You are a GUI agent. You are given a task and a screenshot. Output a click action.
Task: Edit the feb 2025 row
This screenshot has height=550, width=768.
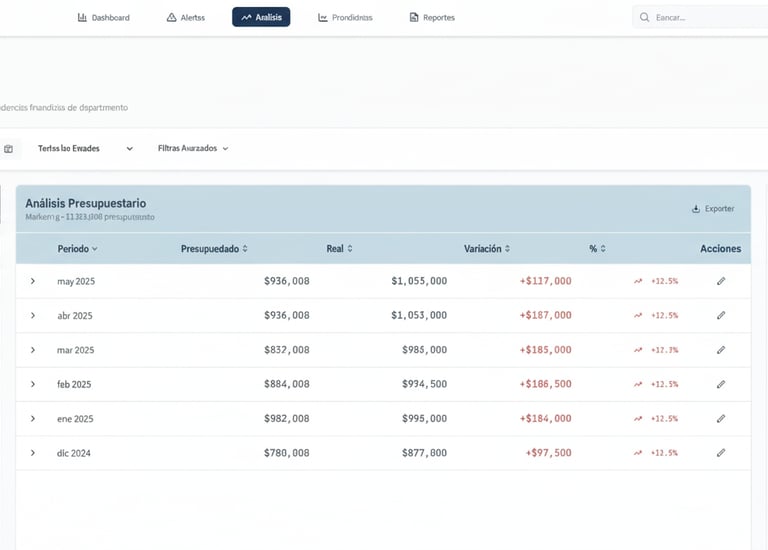pyautogui.click(x=721, y=384)
